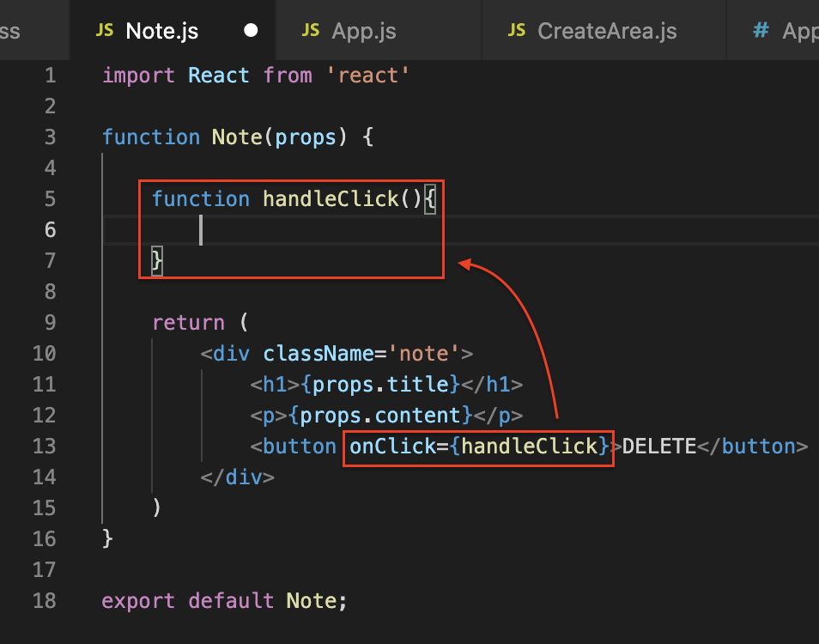Open the CreateArea.js tab
Screen dimensions: 819x644
[x=604, y=30]
